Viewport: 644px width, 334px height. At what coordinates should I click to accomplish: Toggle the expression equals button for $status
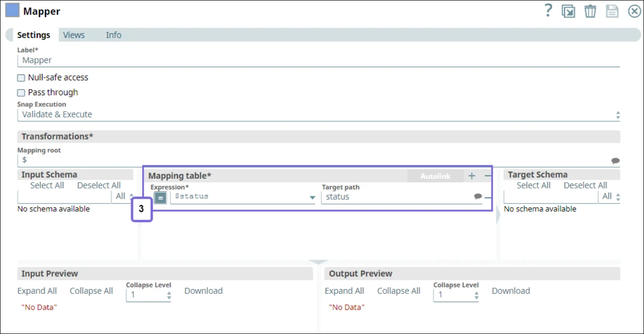pos(161,197)
